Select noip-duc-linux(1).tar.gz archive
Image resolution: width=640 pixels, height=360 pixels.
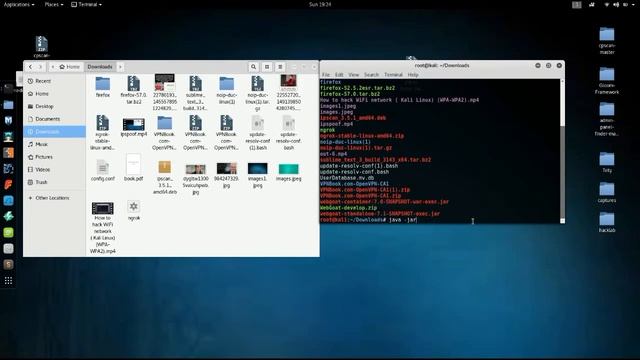point(258,93)
